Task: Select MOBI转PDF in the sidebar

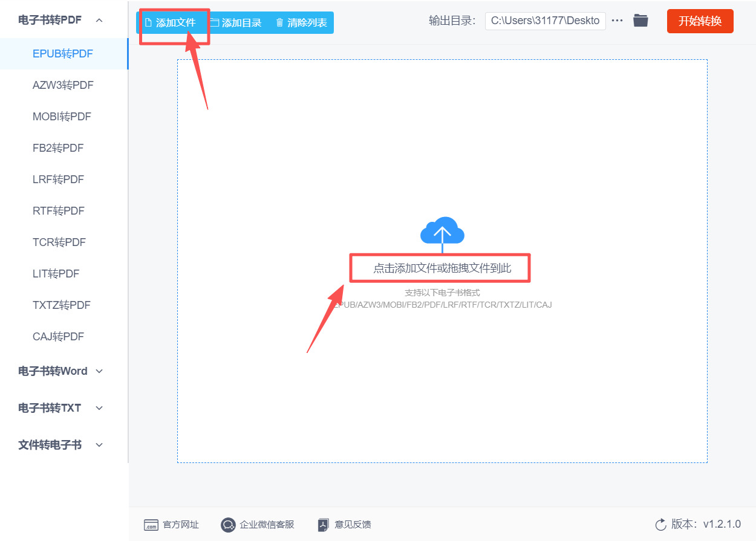Action: [64, 117]
